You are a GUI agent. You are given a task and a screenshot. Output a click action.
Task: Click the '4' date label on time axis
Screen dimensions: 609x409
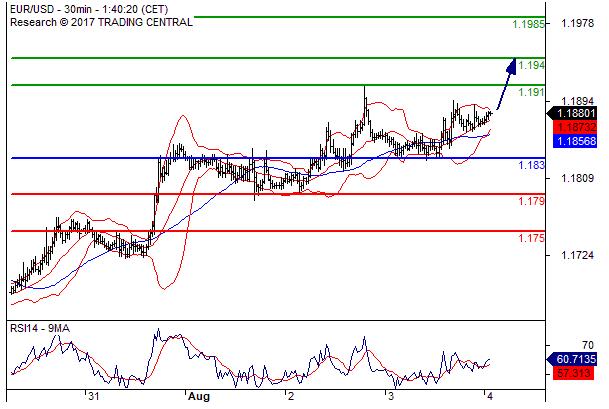pyautogui.click(x=490, y=397)
